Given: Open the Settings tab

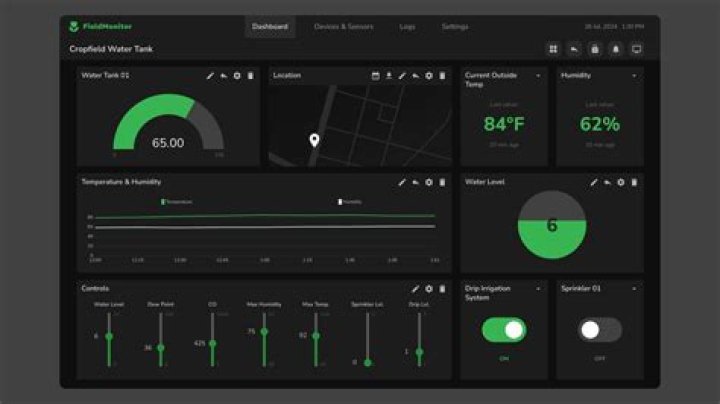Looking at the screenshot, I should (x=455, y=27).
